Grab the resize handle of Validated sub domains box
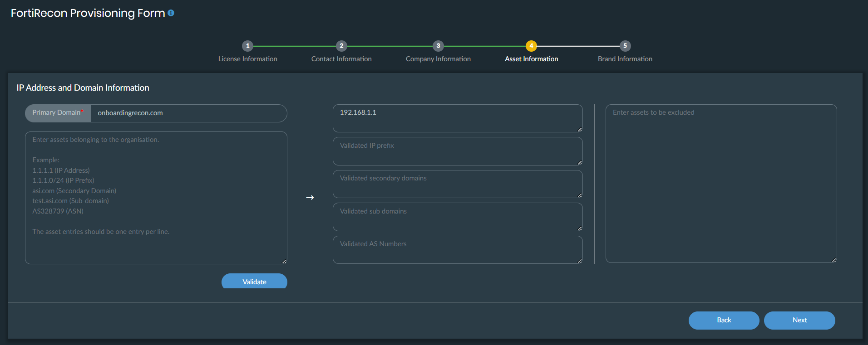Viewport: 868px width, 345px height. (x=580, y=228)
